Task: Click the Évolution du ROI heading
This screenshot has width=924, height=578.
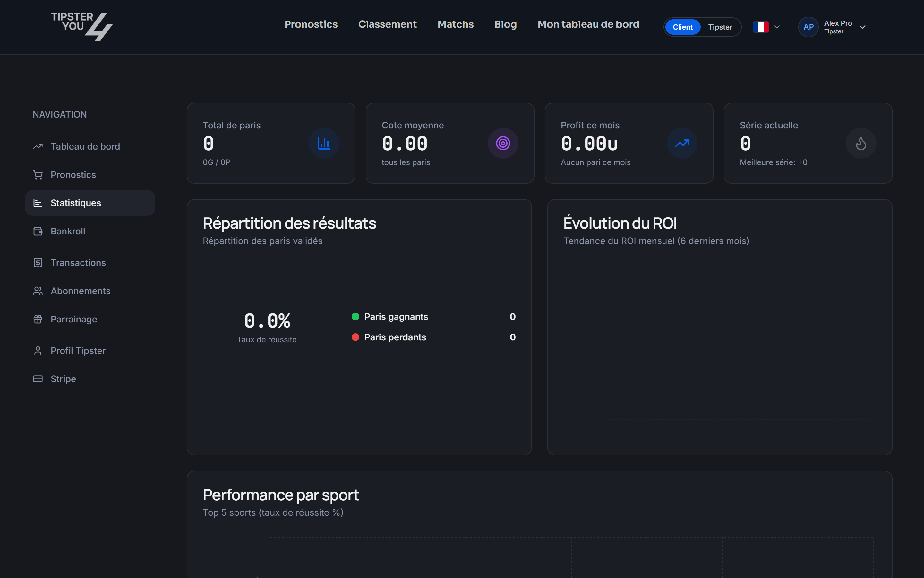Action: coord(620,223)
